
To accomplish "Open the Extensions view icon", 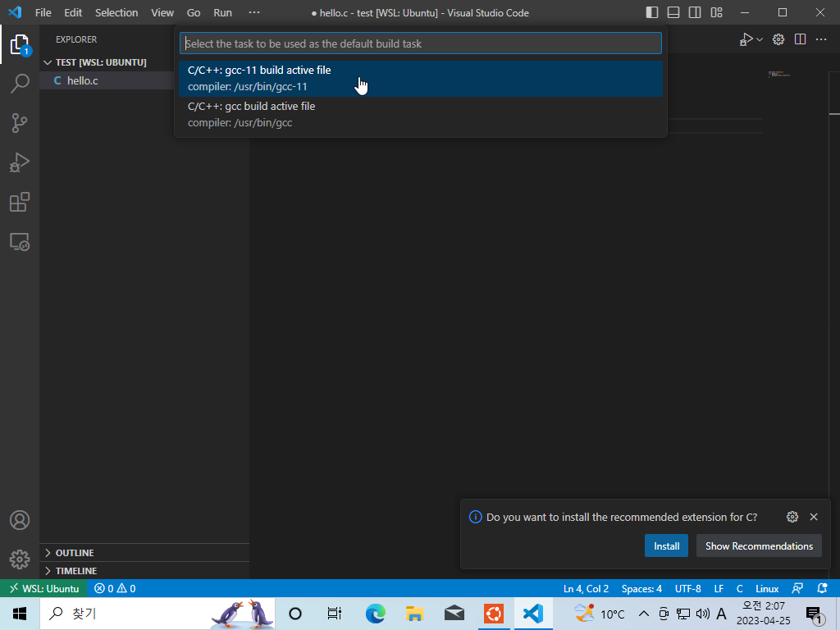I will click(20, 202).
